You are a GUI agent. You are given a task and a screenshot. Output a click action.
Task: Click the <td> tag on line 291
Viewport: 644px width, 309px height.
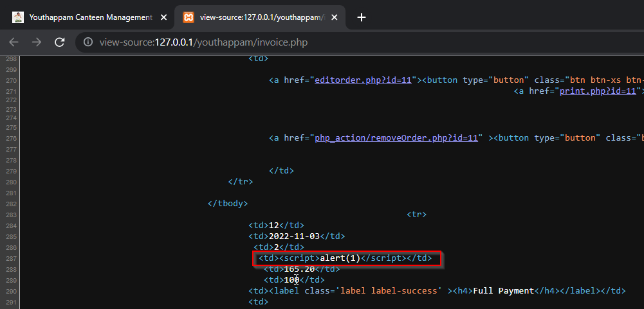(259, 302)
